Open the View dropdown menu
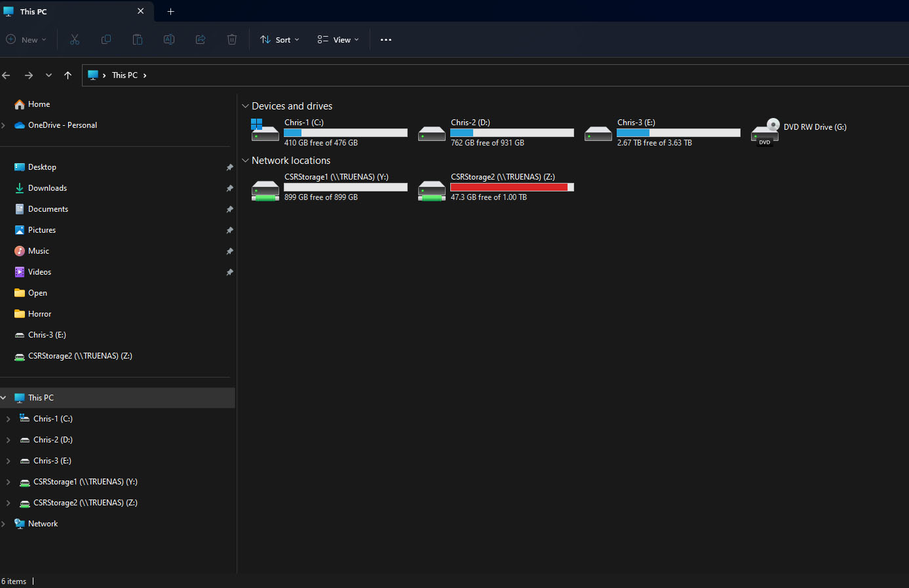Screen dimensions: 909x588 [x=338, y=40]
